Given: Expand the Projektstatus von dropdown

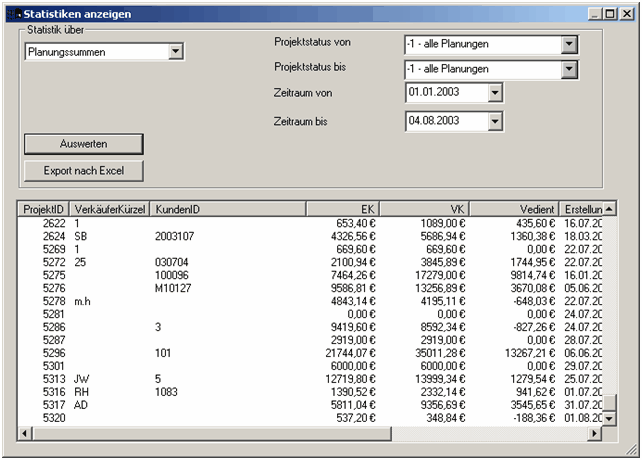Looking at the screenshot, I should tap(569, 45).
